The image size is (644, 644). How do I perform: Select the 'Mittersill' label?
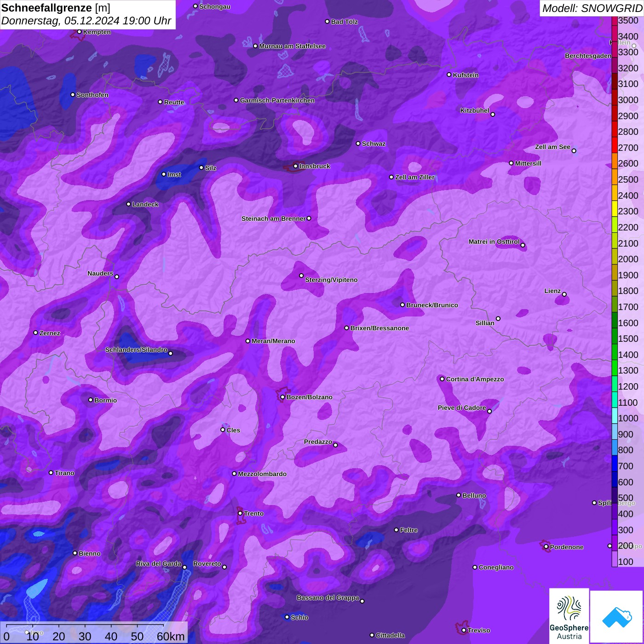pyautogui.click(x=528, y=163)
